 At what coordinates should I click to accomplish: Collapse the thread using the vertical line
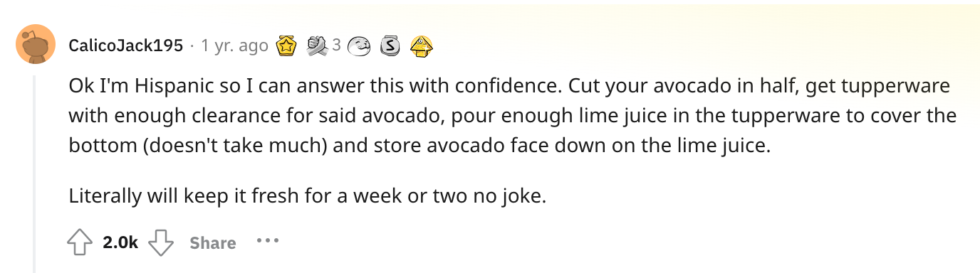pyautogui.click(x=34, y=172)
